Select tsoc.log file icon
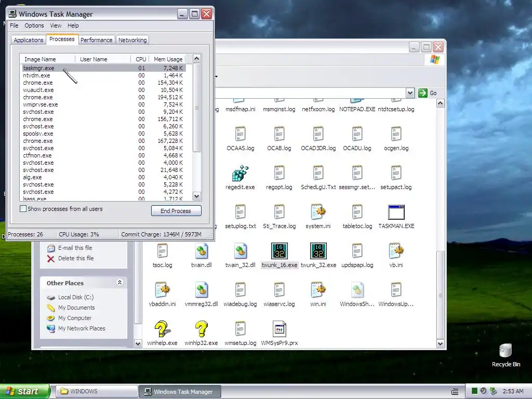This screenshot has height=399, width=532. [162, 251]
